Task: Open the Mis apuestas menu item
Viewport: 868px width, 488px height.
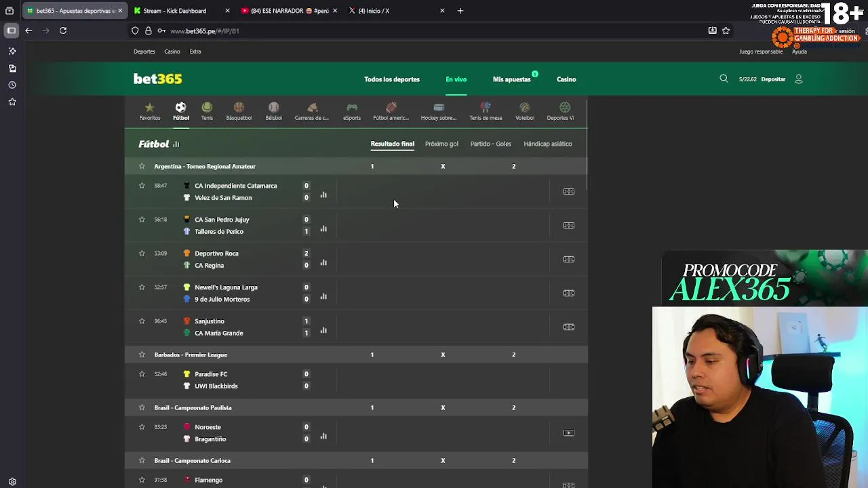Action: pos(511,79)
